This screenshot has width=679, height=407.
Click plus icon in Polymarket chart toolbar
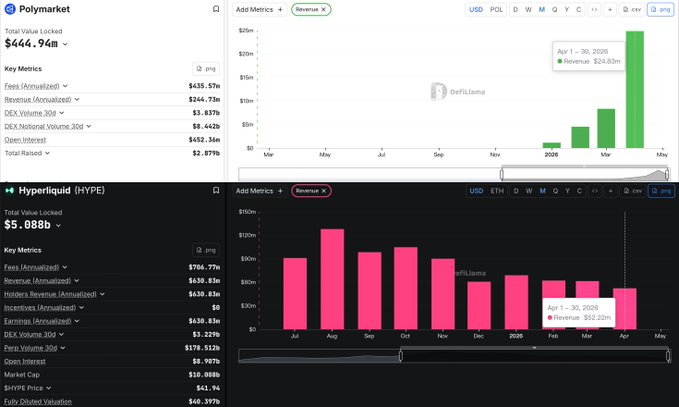[x=610, y=10]
